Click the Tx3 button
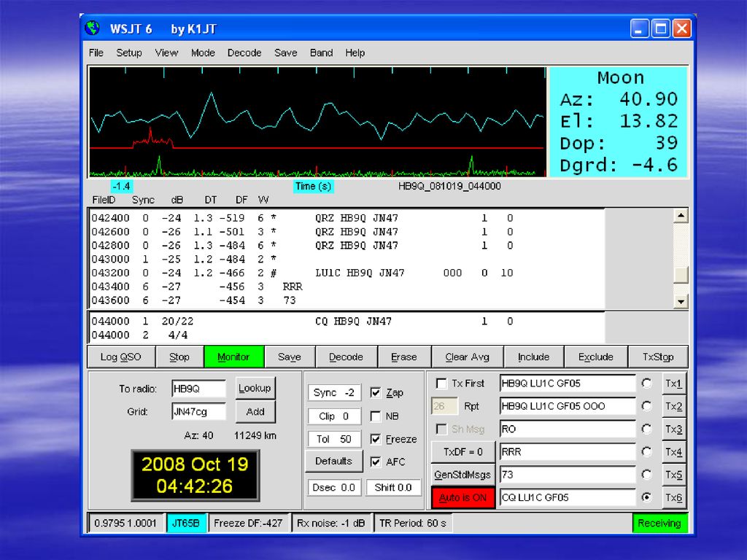Screen dimensions: 747x560 (x=673, y=429)
